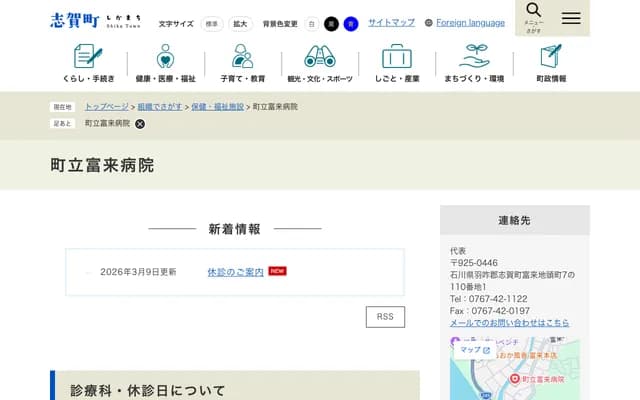Select blue background color
This screenshot has width=640, height=400.
tap(350, 23)
